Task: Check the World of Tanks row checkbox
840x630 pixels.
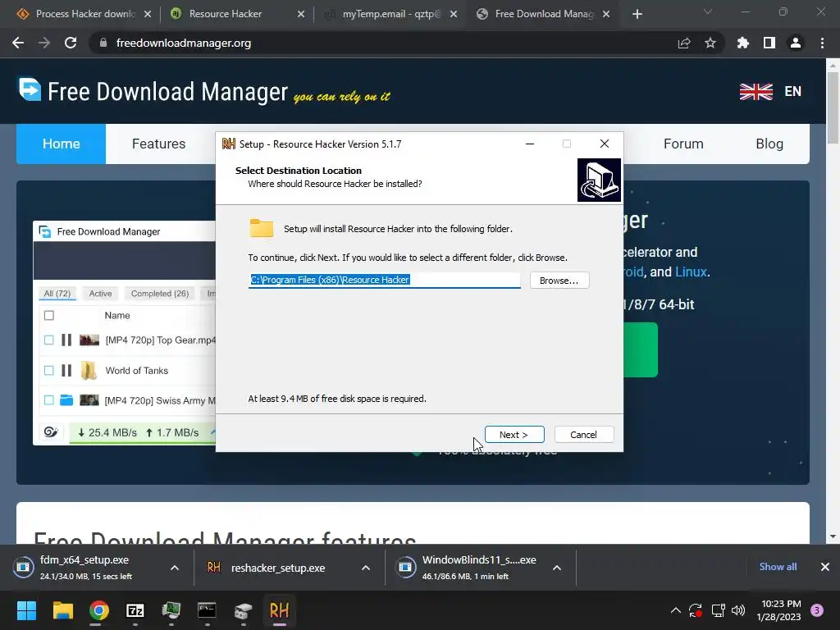Action: click(x=48, y=370)
